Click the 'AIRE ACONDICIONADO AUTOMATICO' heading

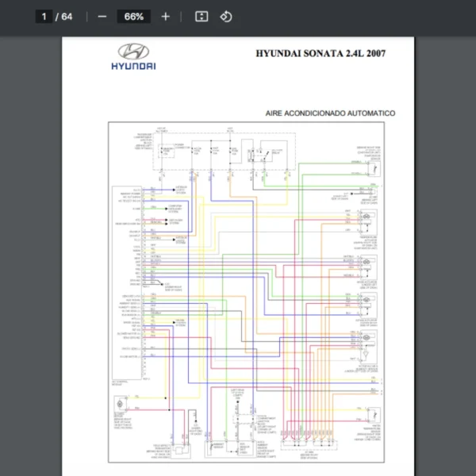[330, 113]
